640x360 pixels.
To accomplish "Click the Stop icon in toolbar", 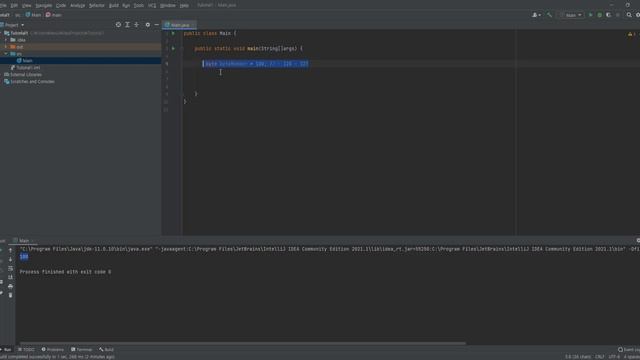I will pos(618,15).
